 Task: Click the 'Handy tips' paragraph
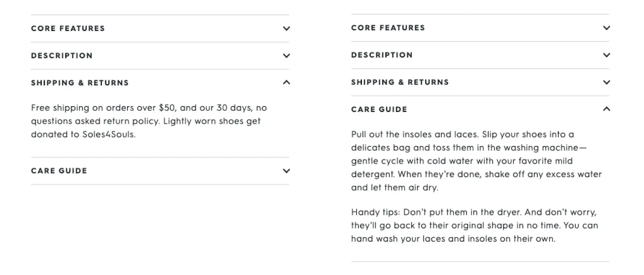tap(475, 225)
